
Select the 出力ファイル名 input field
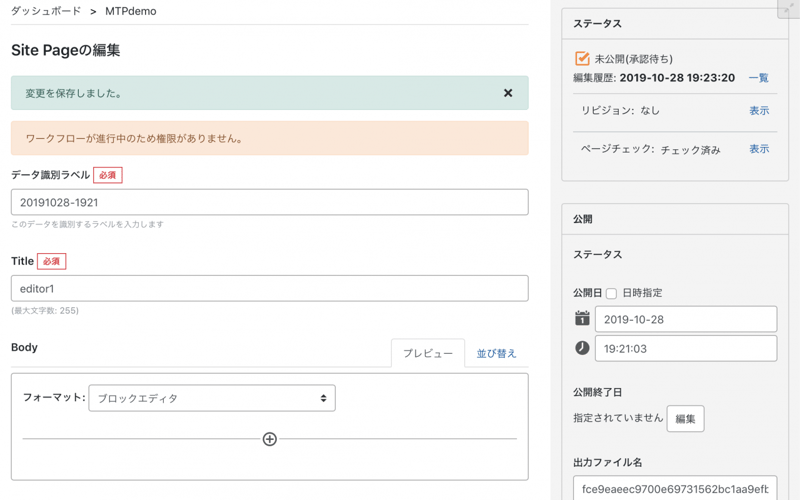(675, 488)
